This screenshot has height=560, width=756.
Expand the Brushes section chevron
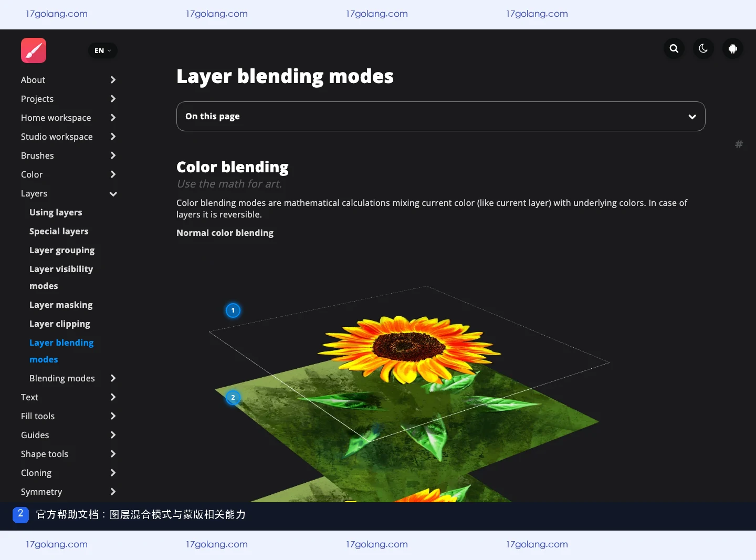point(113,155)
